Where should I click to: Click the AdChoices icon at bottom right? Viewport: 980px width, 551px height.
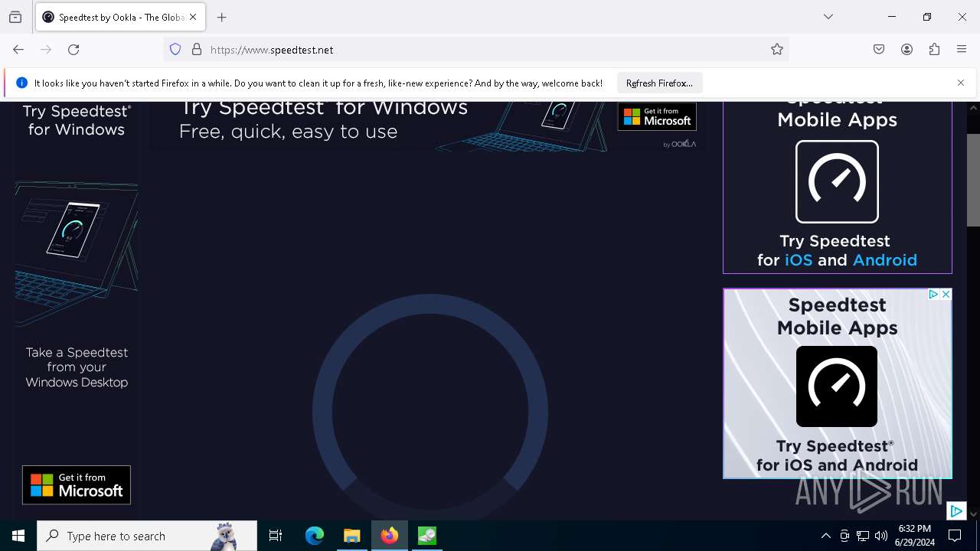[x=956, y=510]
